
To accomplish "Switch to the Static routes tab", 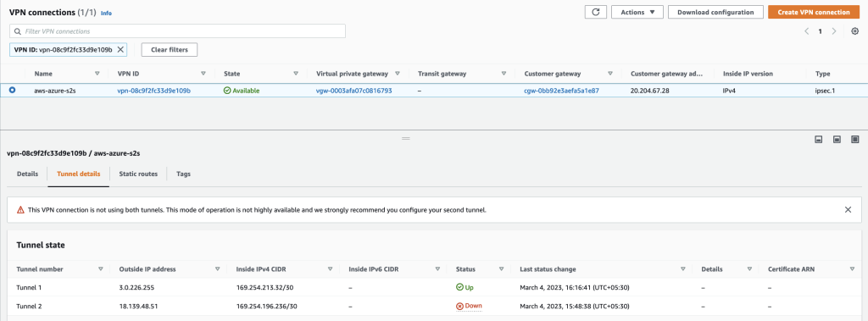I will (138, 174).
